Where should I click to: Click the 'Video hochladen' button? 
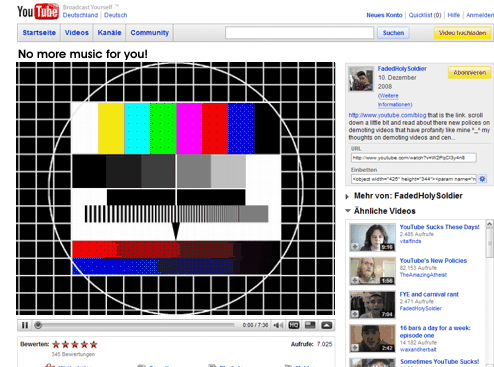click(462, 33)
